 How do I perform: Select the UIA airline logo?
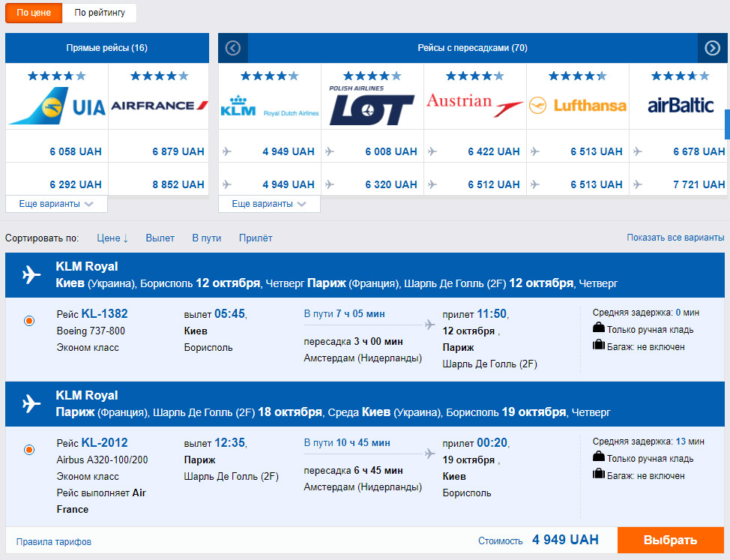click(x=57, y=106)
